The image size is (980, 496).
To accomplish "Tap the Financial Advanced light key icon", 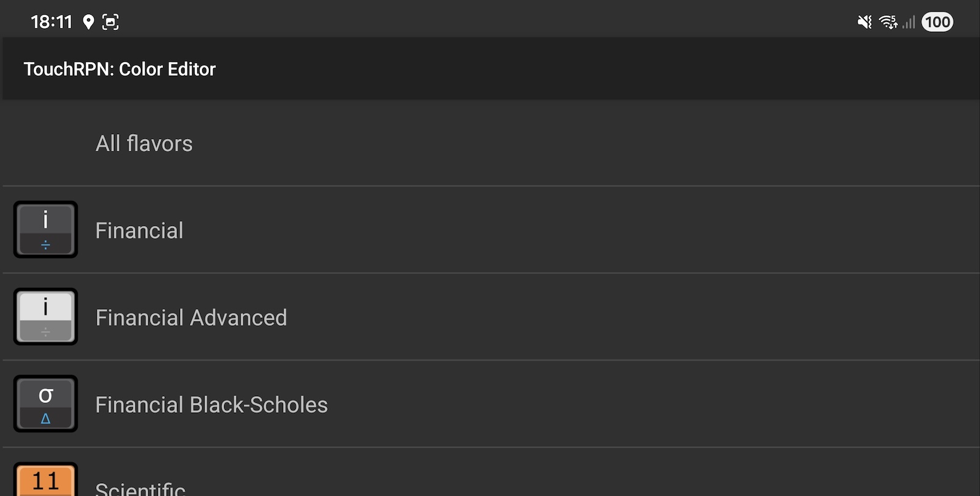I will coord(45,316).
